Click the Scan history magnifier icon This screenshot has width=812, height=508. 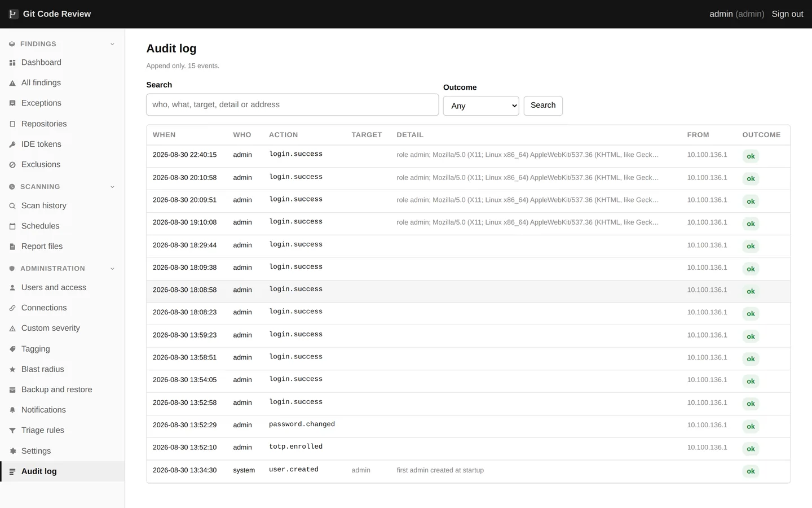pos(12,206)
